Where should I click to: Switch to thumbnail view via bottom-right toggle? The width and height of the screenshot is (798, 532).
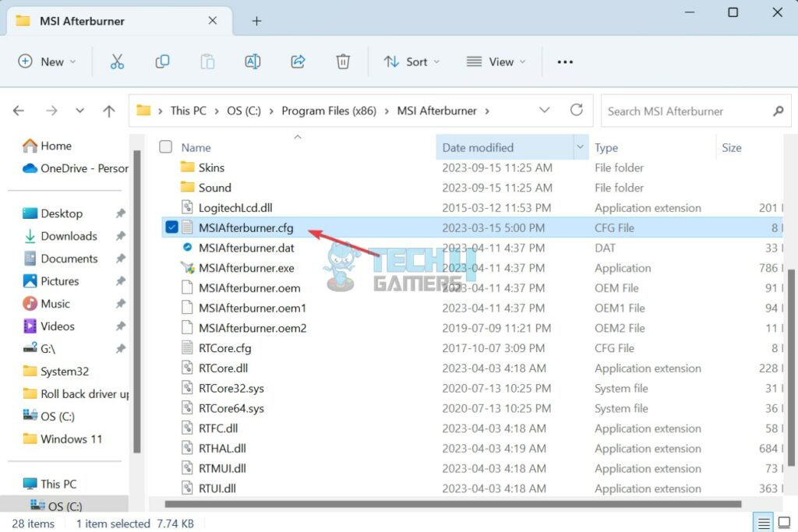click(x=785, y=523)
